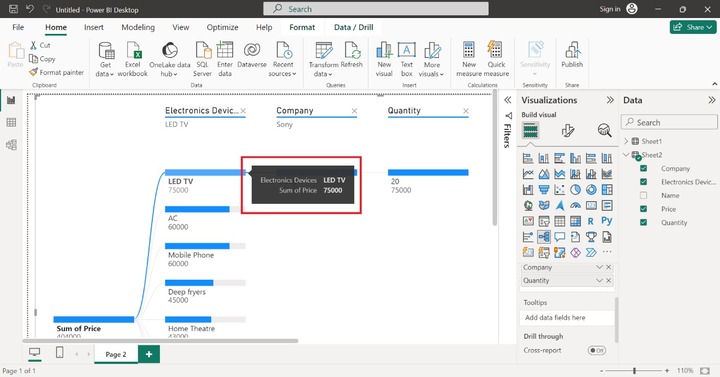Viewport: 720px width, 377px height.
Task: Choose the Python visual icon
Action: 607,221
